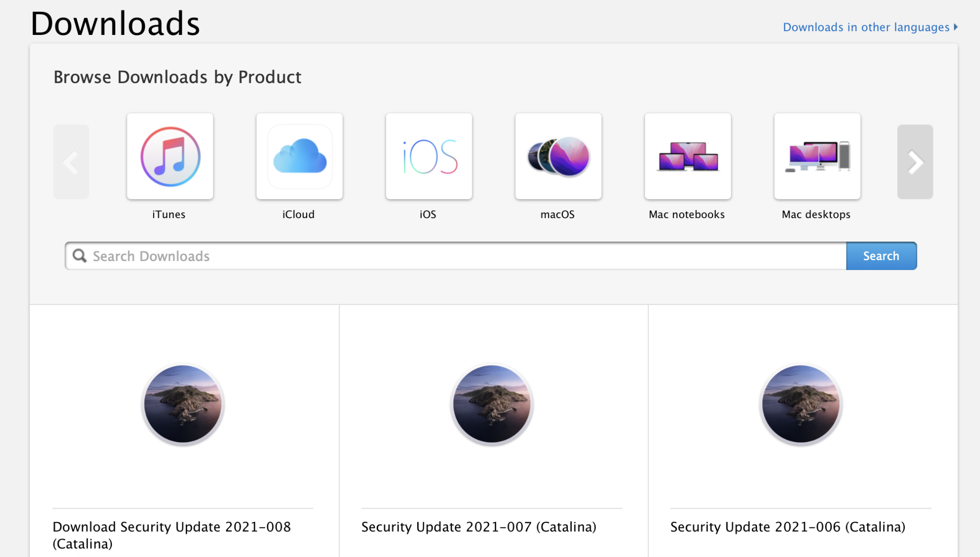Open the iCloud downloads section
This screenshot has height=557, width=980.
(x=298, y=155)
